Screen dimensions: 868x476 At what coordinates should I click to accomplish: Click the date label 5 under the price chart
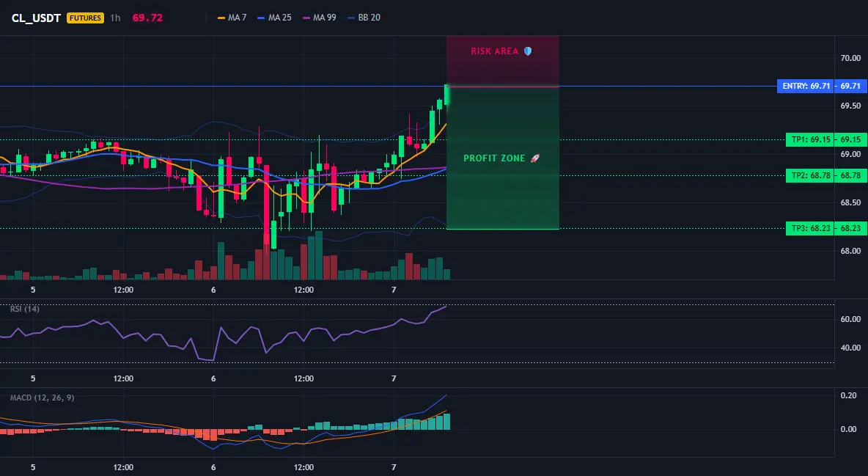pos(33,290)
